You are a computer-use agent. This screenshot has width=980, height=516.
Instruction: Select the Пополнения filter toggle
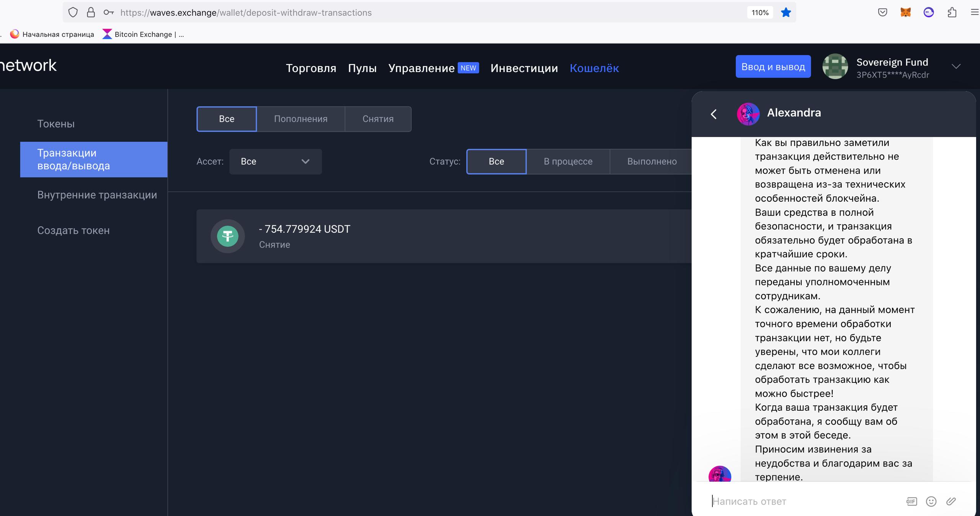coord(301,119)
